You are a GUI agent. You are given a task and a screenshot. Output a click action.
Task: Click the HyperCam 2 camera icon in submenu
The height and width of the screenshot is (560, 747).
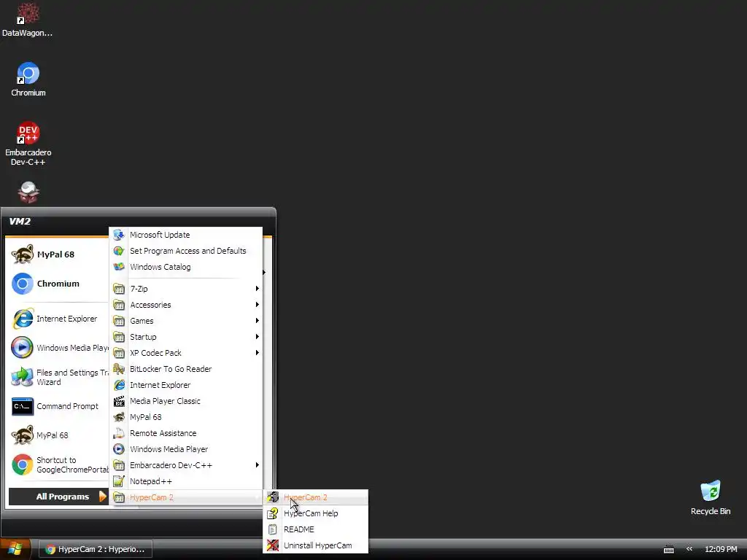tap(273, 497)
